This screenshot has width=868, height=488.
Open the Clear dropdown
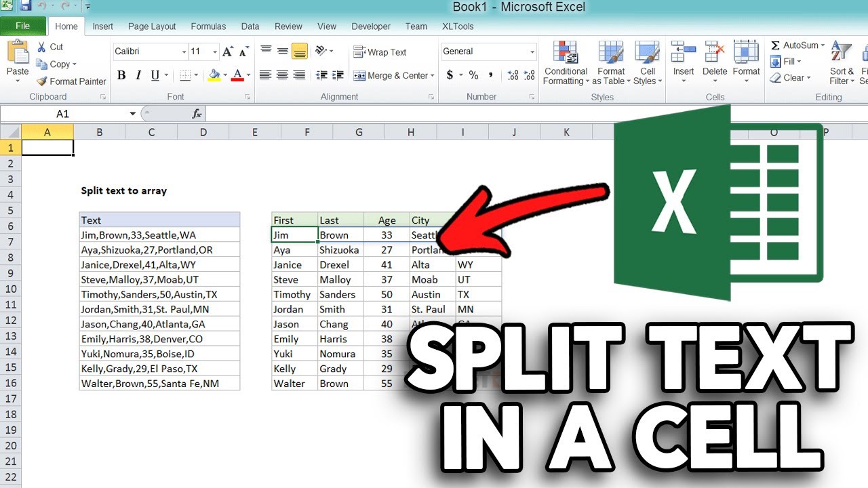(x=791, y=78)
